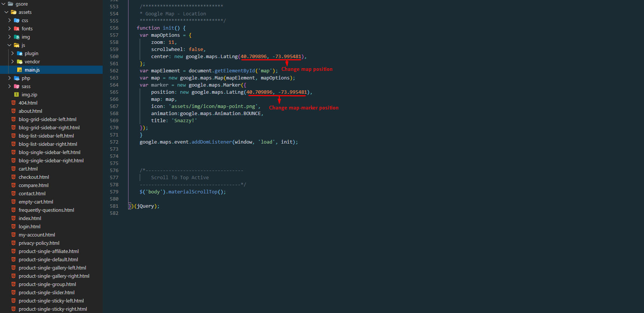Expand the php folder chevron

click(x=9, y=78)
